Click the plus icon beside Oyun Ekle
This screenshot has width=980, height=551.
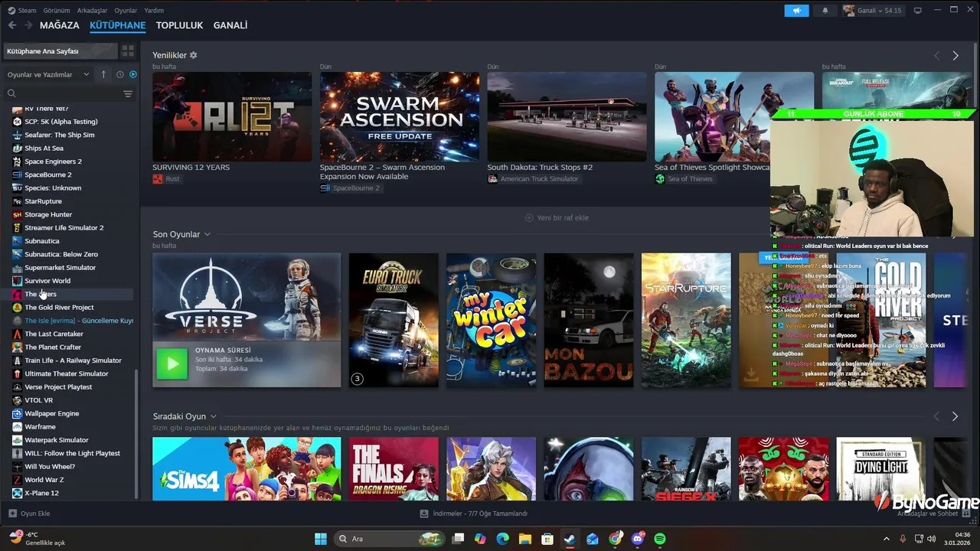pyautogui.click(x=12, y=514)
